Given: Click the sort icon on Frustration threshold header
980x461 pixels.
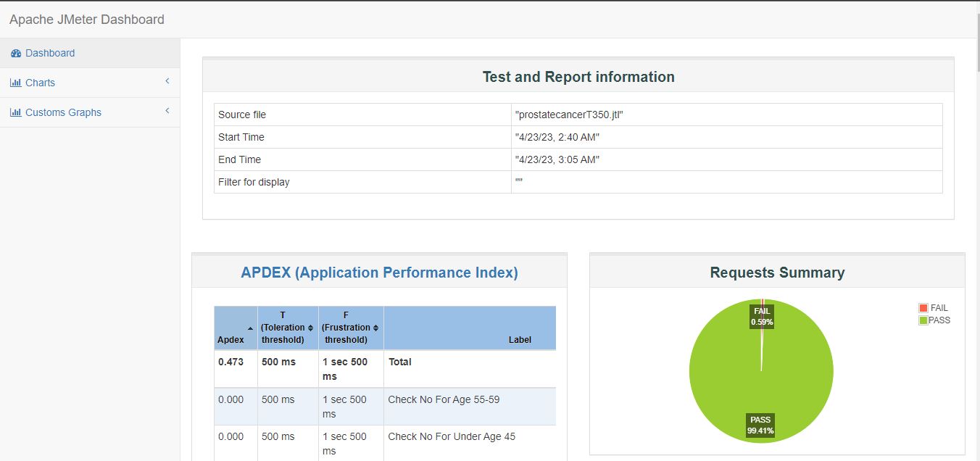Looking at the screenshot, I should [375, 326].
